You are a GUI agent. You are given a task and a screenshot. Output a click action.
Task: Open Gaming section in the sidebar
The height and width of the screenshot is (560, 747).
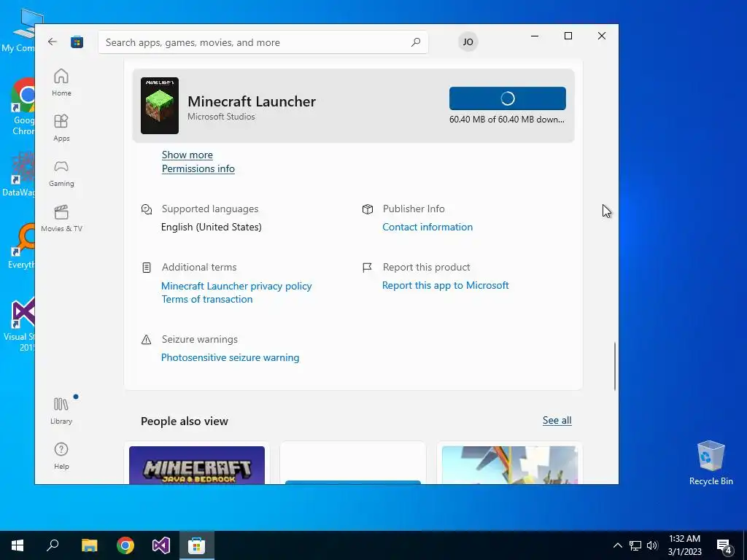(61, 173)
